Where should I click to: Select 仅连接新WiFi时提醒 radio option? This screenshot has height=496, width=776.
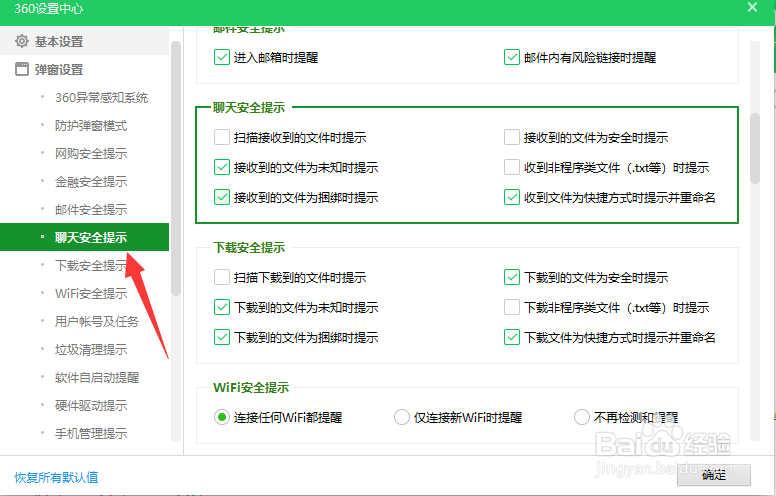pos(402,417)
